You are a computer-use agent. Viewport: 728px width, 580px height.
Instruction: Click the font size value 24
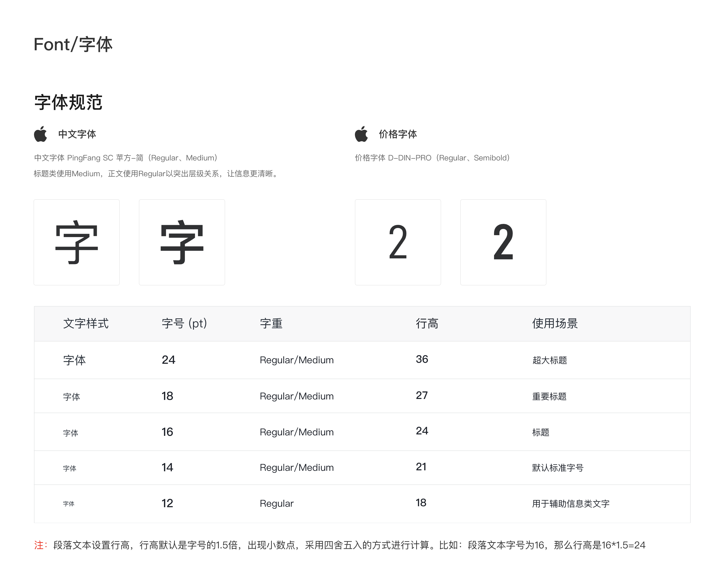coord(169,360)
